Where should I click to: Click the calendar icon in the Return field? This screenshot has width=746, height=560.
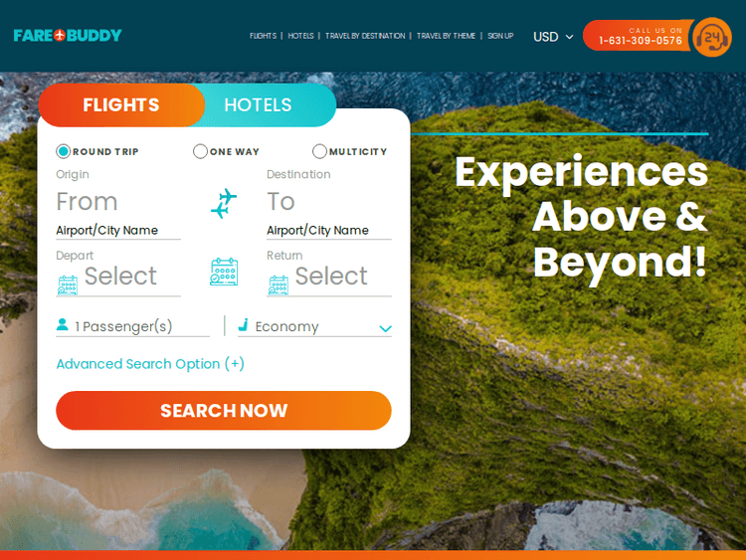pyautogui.click(x=279, y=285)
